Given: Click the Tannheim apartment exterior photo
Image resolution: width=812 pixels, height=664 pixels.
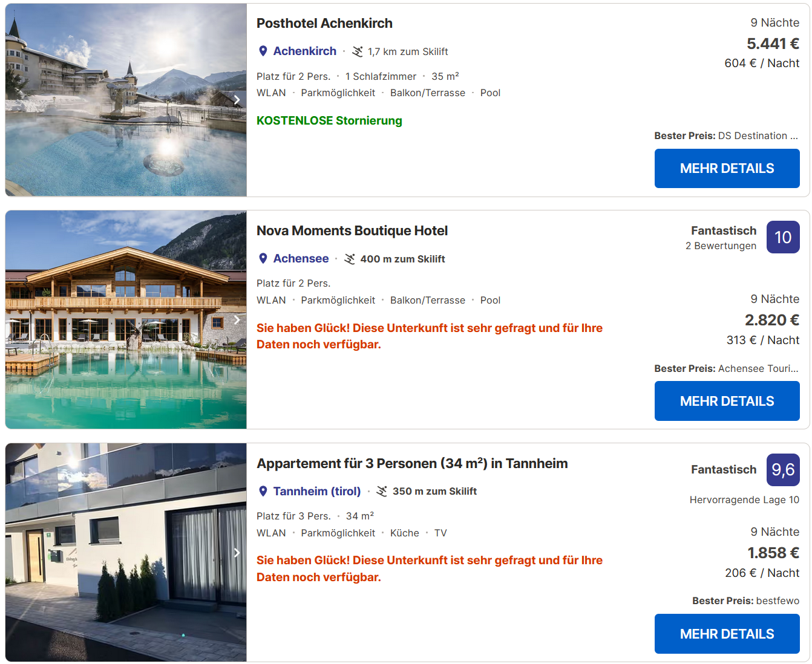Looking at the screenshot, I should 121,552.
